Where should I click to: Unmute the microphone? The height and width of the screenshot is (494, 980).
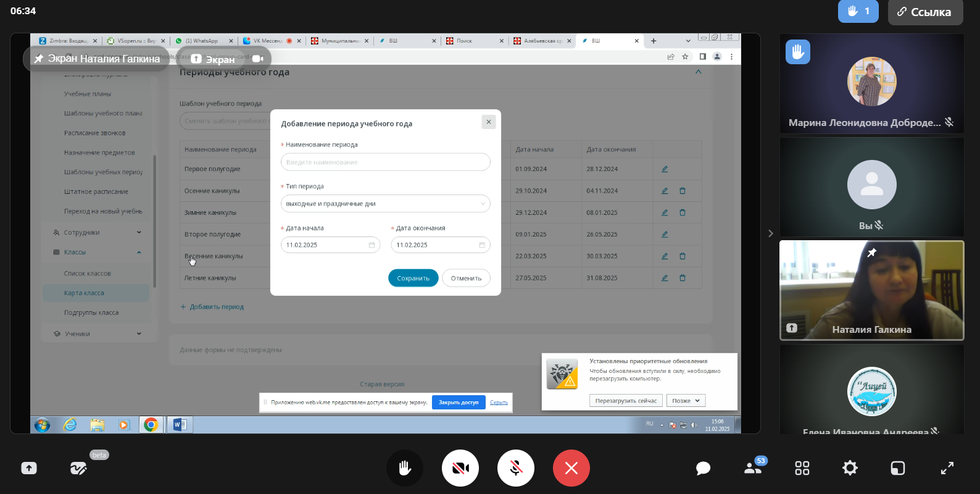(x=515, y=468)
